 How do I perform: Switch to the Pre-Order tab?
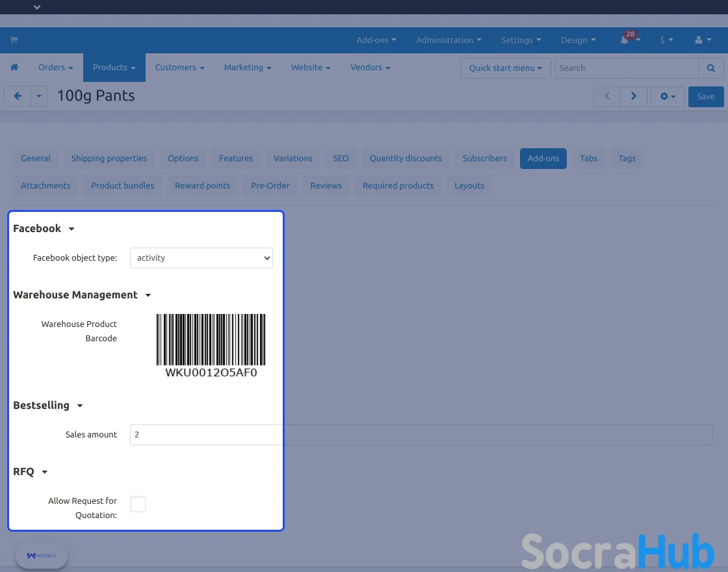pos(270,186)
